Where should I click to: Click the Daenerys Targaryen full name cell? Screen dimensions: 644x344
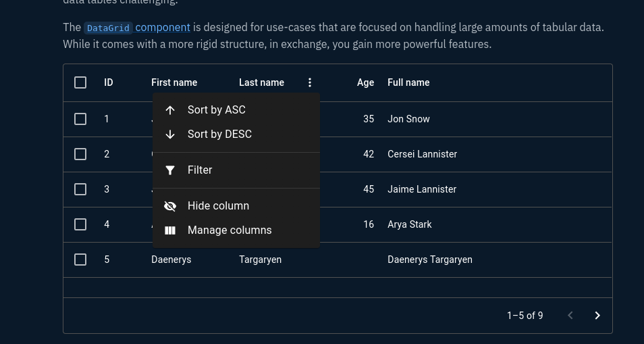click(430, 260)
